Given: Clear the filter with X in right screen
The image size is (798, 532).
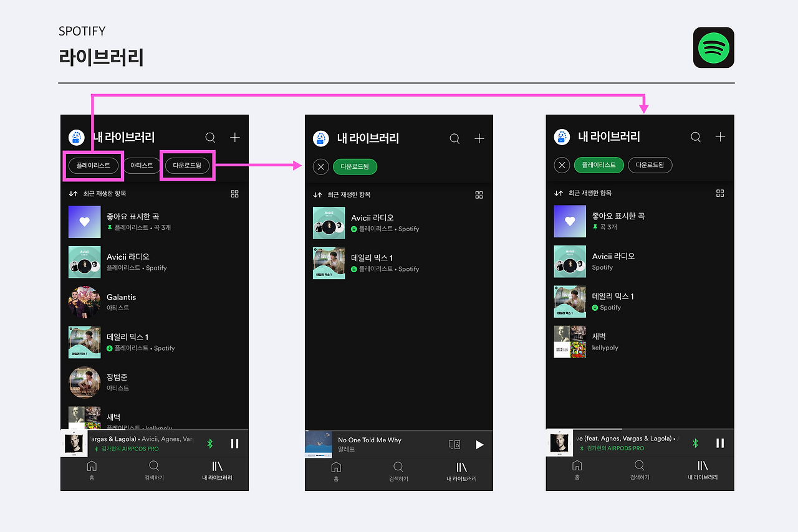Looking at the screenshot, I should click(x=562, y=165).
